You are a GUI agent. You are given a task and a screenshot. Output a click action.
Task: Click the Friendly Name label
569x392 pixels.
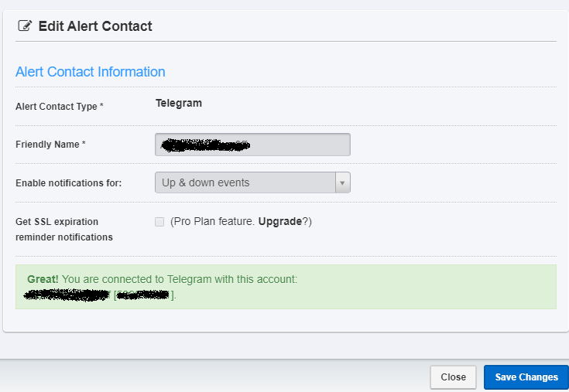tap(50, 145)
